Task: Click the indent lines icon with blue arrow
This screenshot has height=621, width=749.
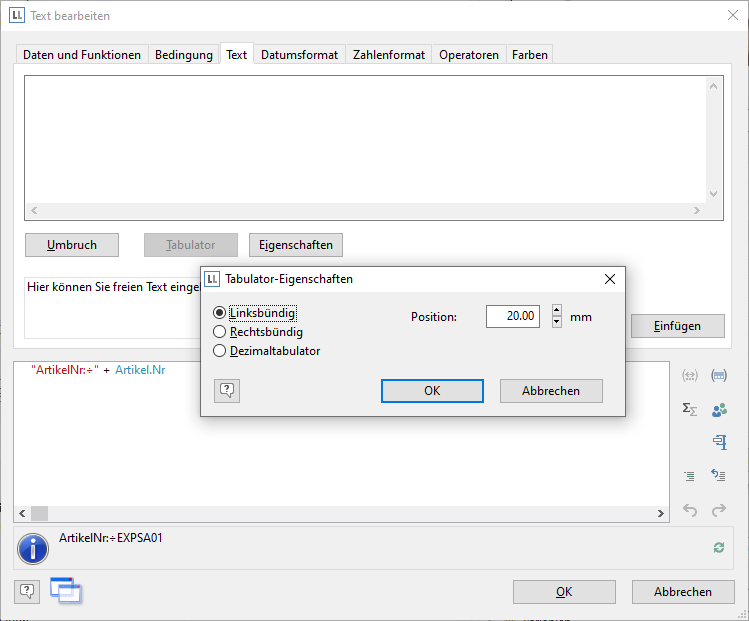Action: click(x=718, y=476)
